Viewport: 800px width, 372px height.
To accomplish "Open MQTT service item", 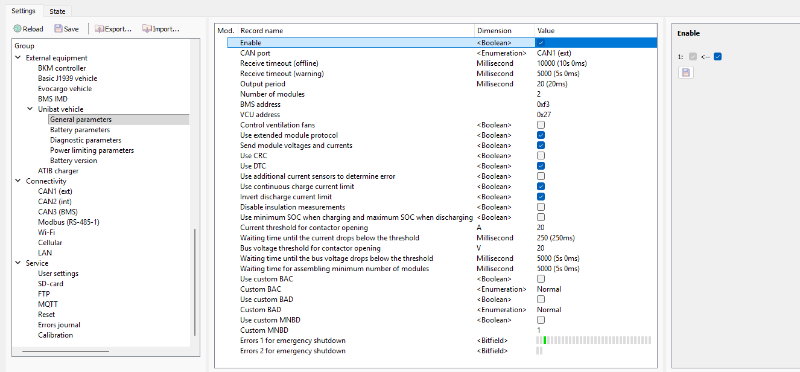I will [x=48, y=304].
